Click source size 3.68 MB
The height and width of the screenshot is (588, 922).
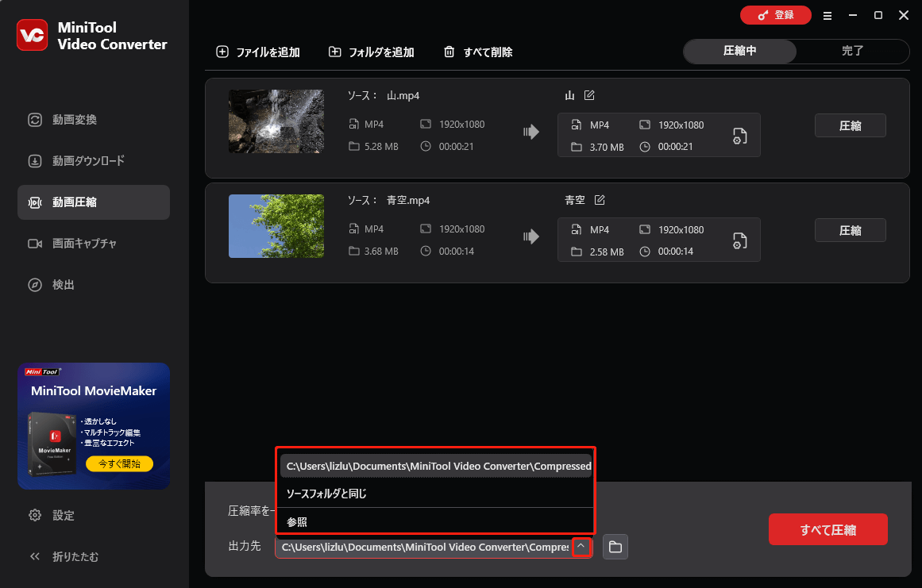pos(381,252)
